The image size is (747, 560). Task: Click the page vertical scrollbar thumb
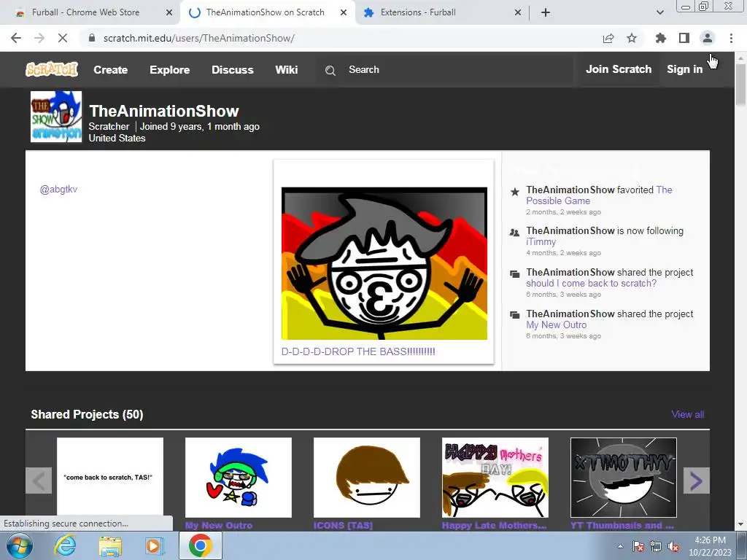pyautogui.click(x=740, y=85)
